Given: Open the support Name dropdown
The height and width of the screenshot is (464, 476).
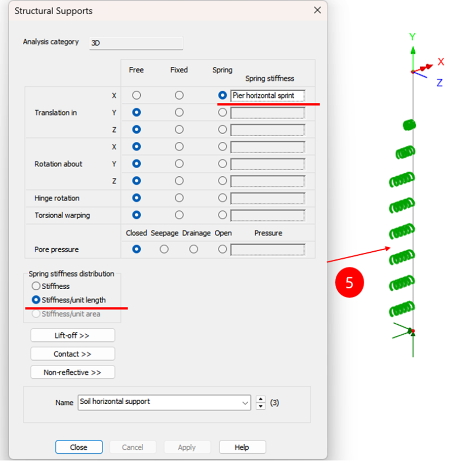Looking at the screenshot, I should click(x=246, y=403).
